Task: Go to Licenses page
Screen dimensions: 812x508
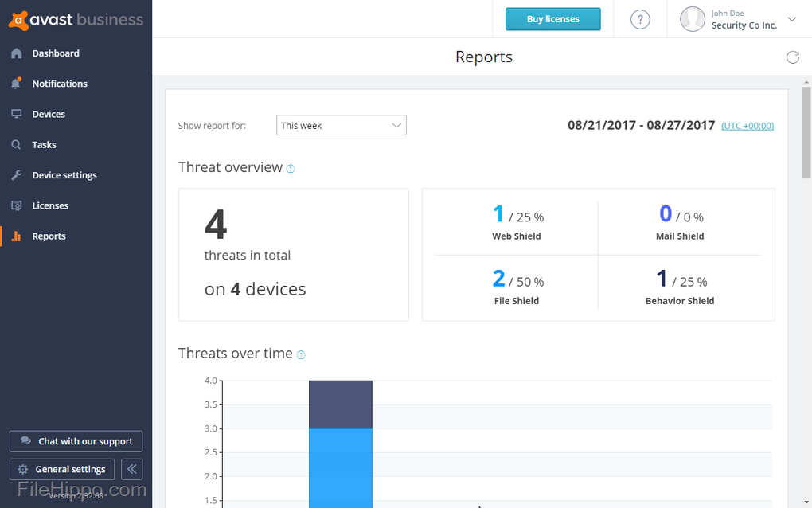Action: (x=50, y=205)
